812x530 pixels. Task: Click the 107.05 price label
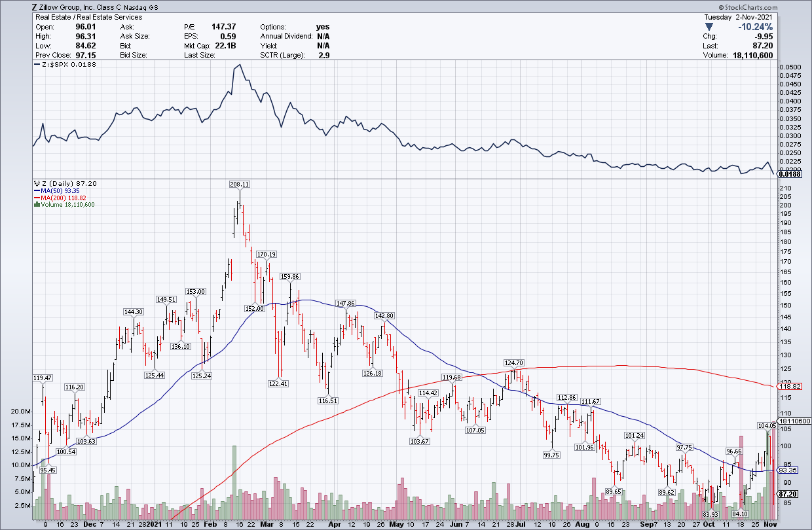[475, 430]
